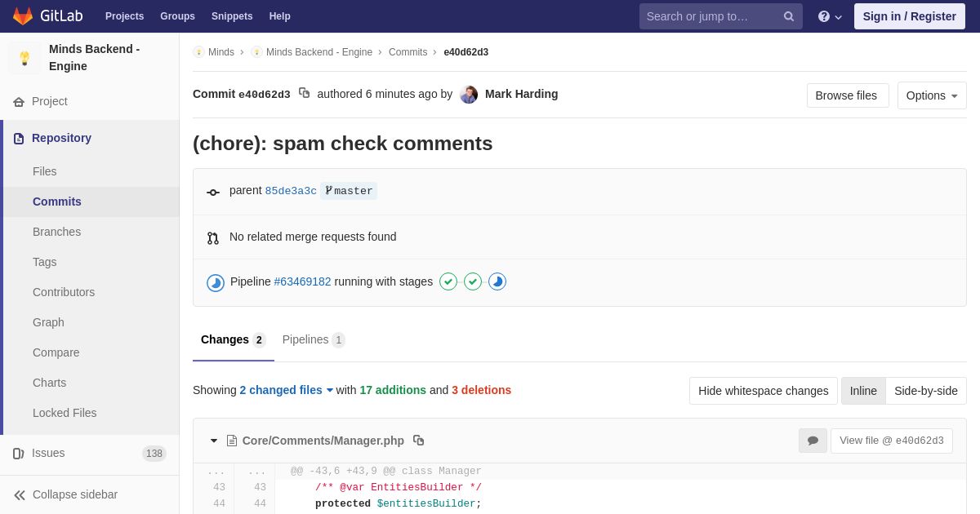The image size is (980, 514).
Task: Click Hide whitespace changes button
Action: 764,391
